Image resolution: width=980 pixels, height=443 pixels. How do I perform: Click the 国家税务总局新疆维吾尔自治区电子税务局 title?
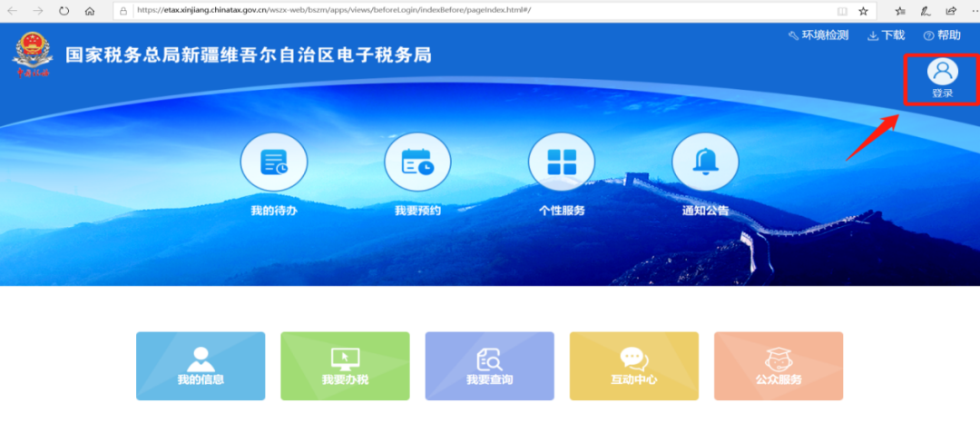click(x=248, y=55)
